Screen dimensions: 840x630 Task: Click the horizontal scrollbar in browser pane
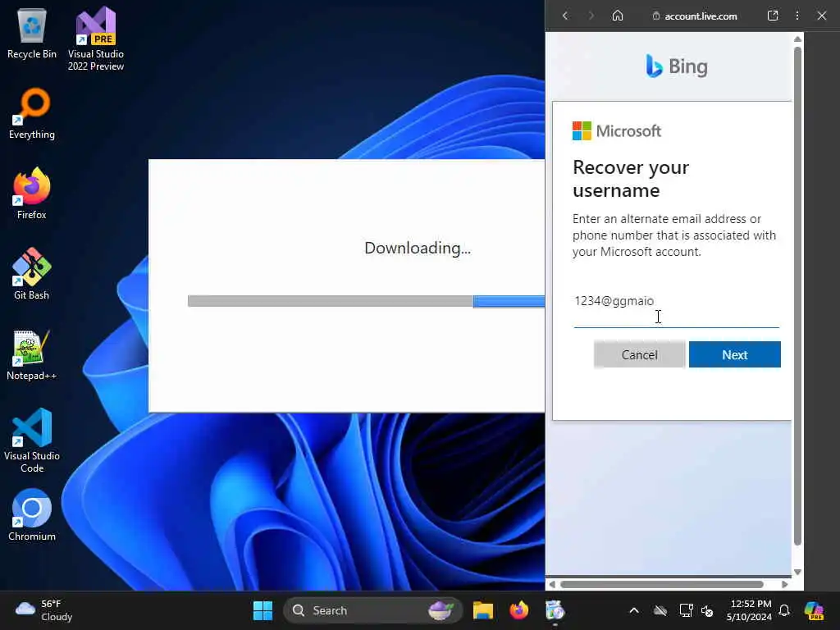[662, 584]
